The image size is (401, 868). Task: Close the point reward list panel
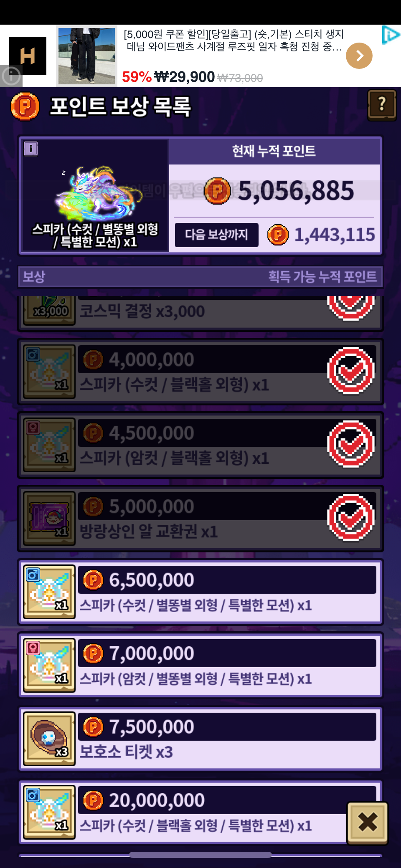368,822
